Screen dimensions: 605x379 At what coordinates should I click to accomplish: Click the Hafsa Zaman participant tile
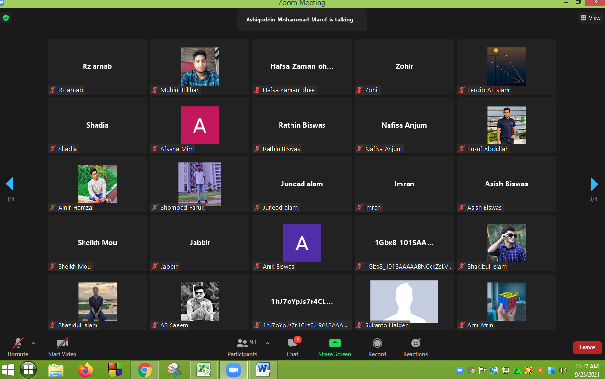click(x=302, y=67)
